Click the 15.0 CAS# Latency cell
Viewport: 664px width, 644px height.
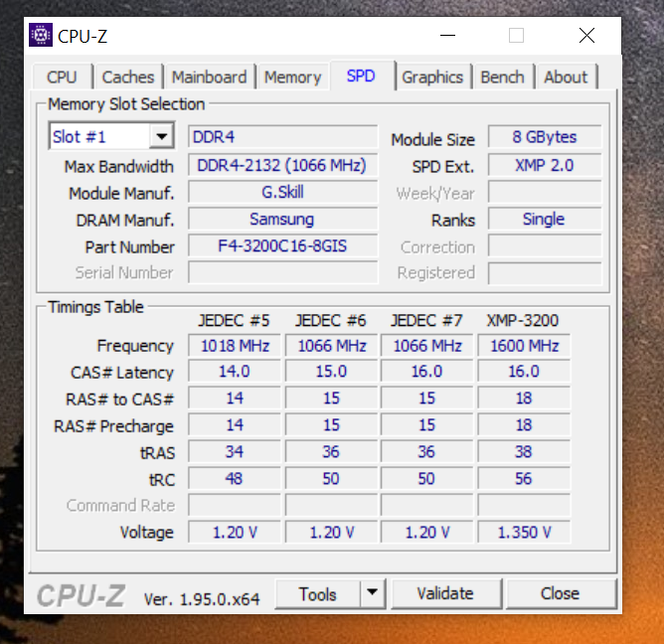click(x=331, y=372)
